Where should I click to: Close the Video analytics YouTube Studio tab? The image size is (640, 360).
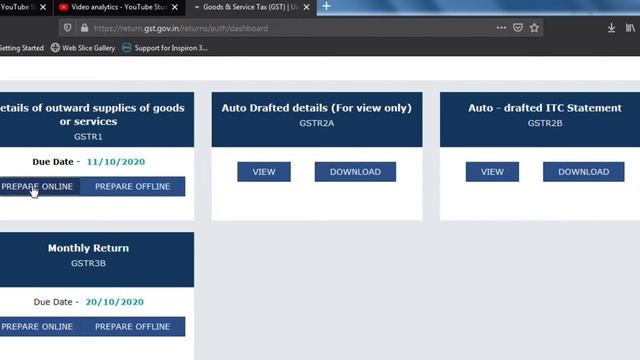pos(175,7)
